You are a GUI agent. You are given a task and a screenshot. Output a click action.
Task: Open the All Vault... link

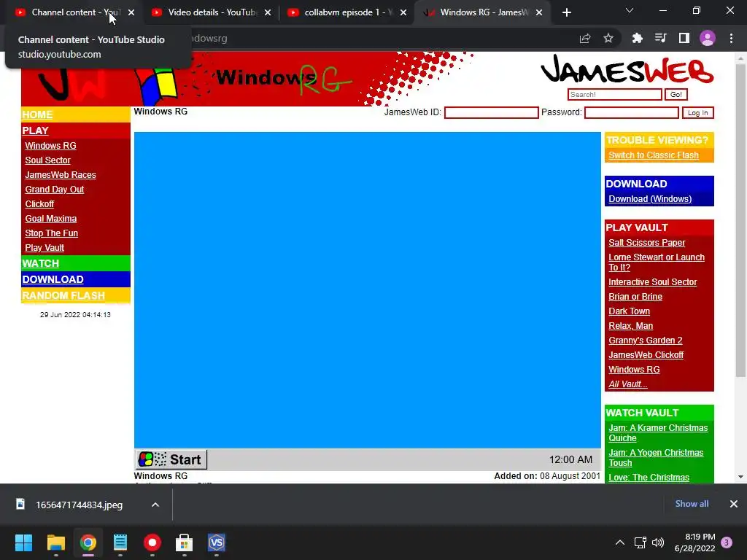point(628,384)
